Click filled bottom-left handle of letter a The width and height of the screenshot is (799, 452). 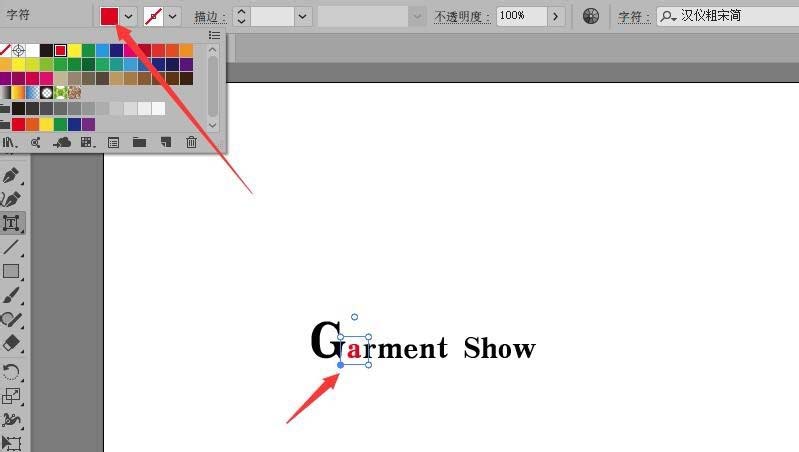(340, 365)
